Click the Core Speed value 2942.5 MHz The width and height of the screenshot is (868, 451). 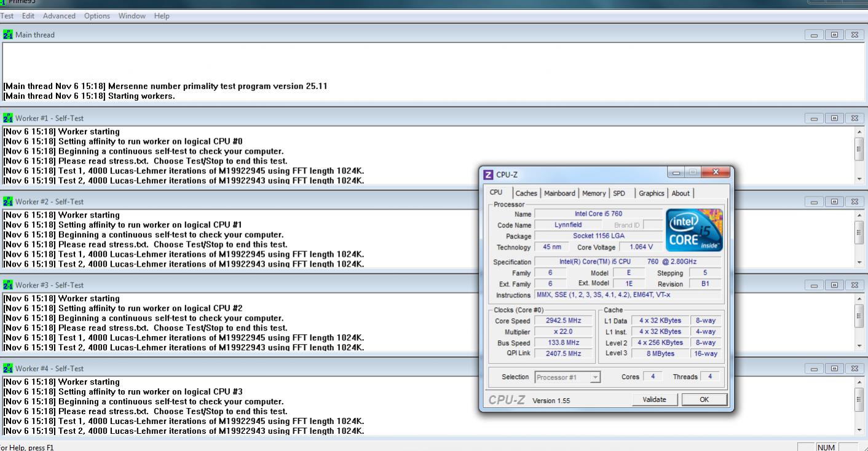[564, 321]
